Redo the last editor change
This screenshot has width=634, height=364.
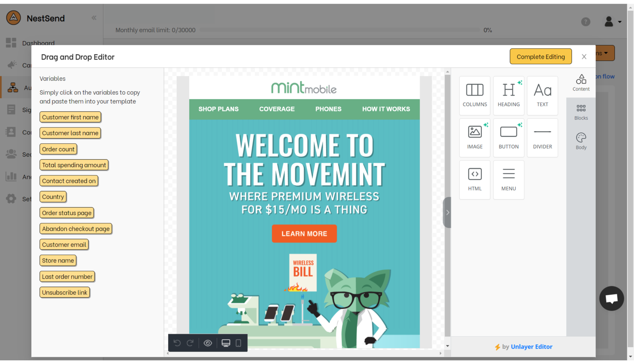[x=190, y=343]
